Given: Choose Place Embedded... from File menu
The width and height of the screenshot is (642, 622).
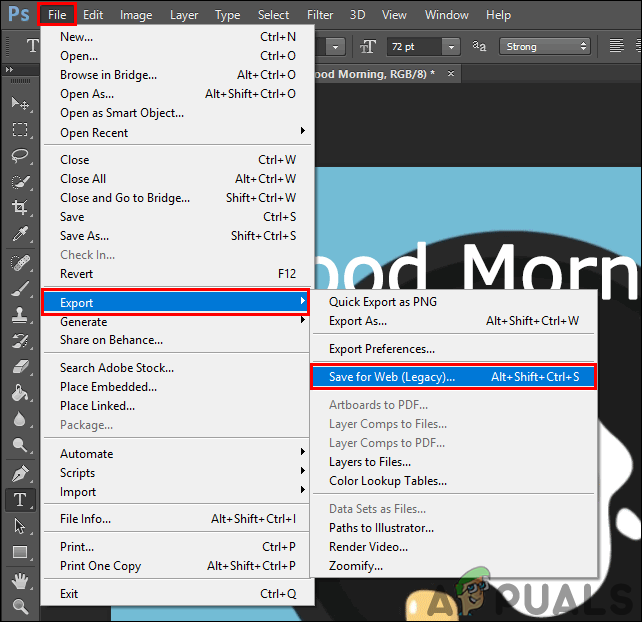Looking at the screenshot, I should click(177, 387).
